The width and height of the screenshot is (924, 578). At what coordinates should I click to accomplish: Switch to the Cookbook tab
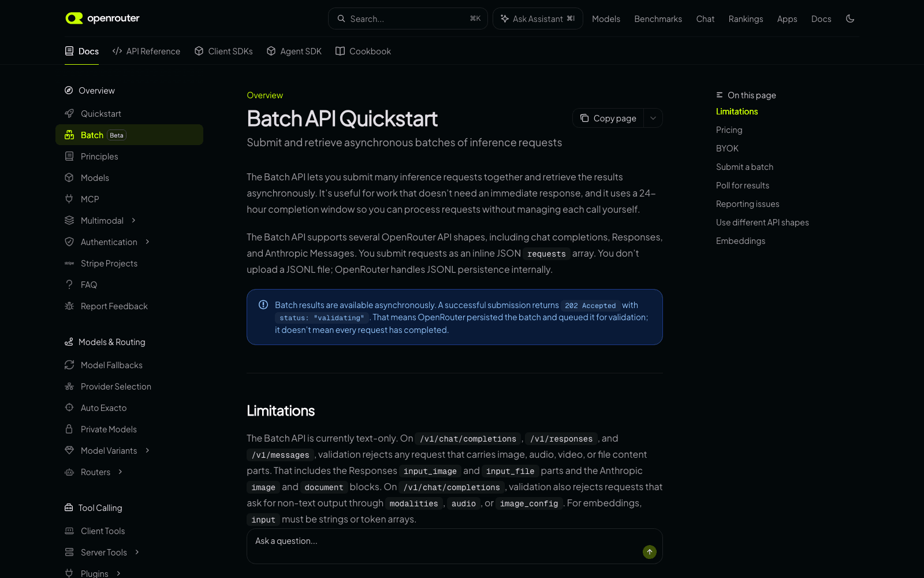click(363, 51)
